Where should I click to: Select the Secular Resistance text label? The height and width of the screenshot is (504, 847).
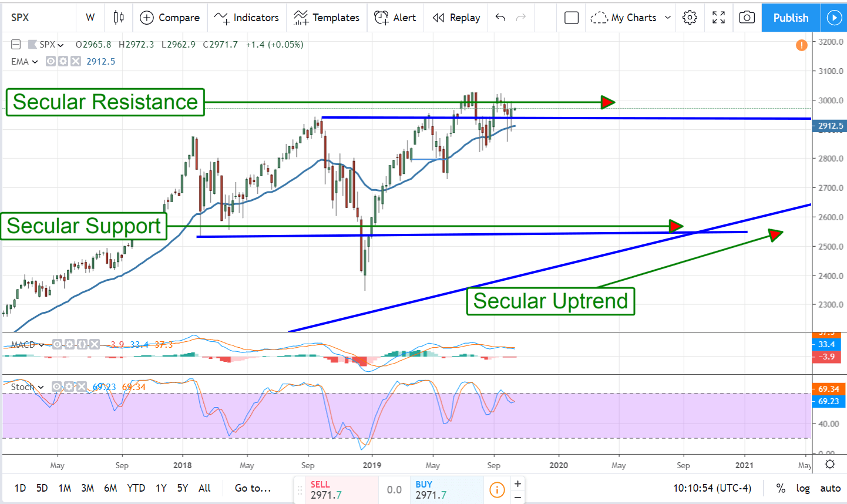coord(105,102)
